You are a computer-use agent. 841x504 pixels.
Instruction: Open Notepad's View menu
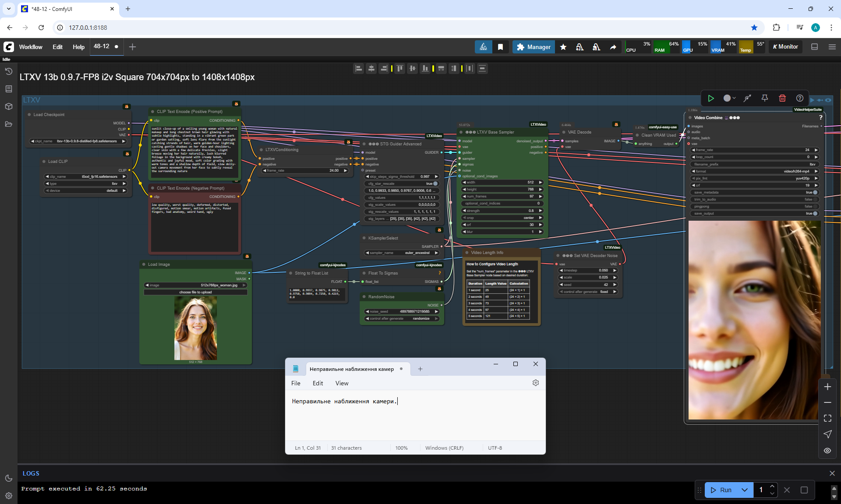coord(342,383)
